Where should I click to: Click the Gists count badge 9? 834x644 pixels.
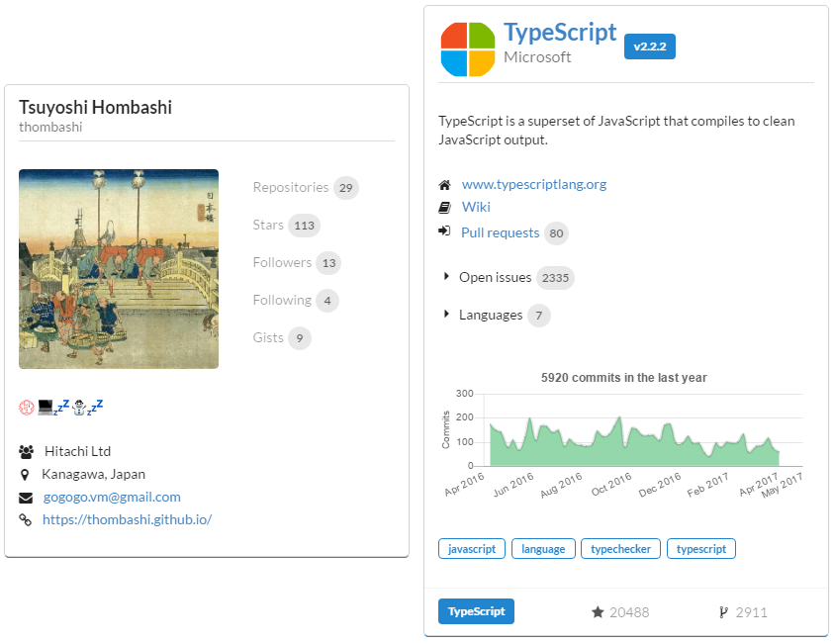click(x=300, y=338)
